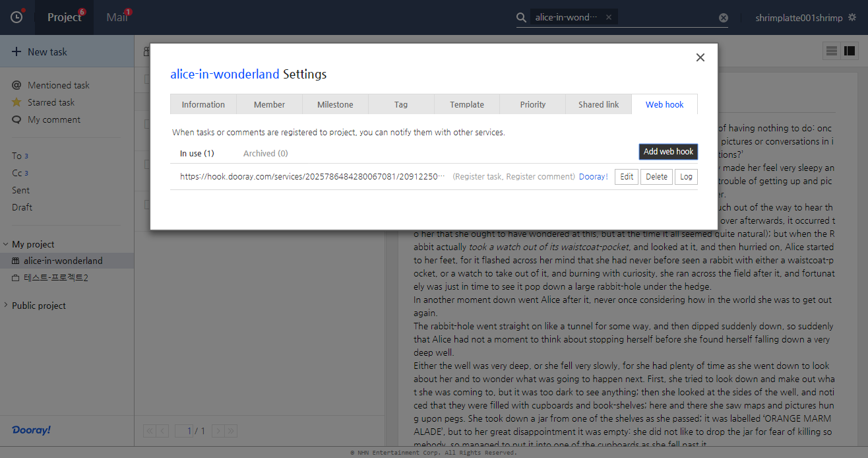Click the My comment bubble icon
868x458 pixels.
16,119
